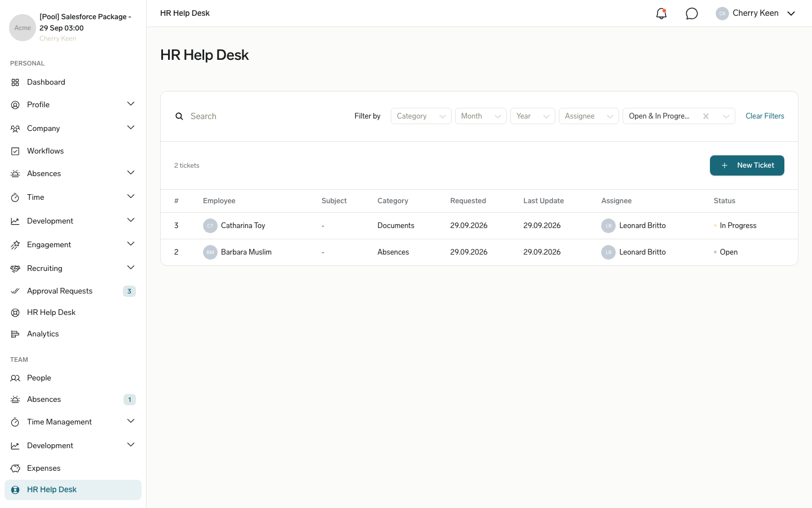
Task: Click the Status column header
Action: 725,201
